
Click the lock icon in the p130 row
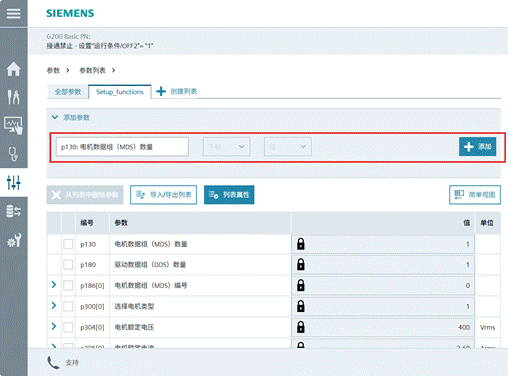301,244
